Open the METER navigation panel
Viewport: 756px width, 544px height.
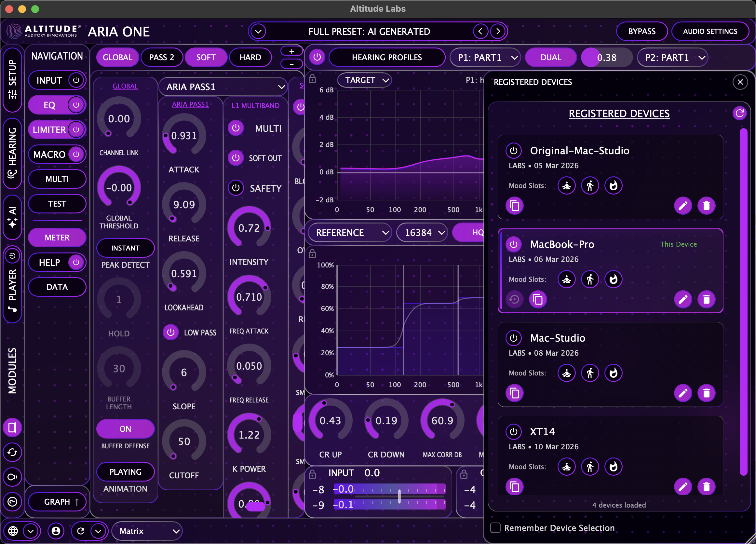(57, 237)
